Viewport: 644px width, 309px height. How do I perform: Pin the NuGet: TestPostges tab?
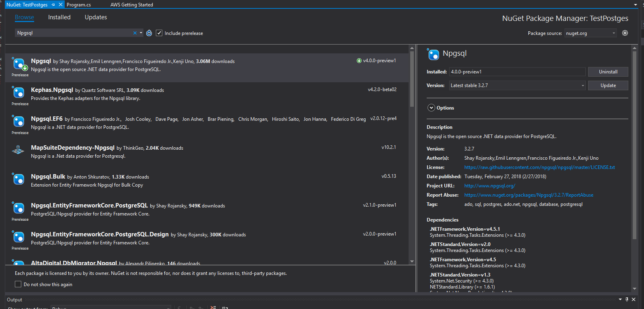pyautogui.click(x=53, y=5)
